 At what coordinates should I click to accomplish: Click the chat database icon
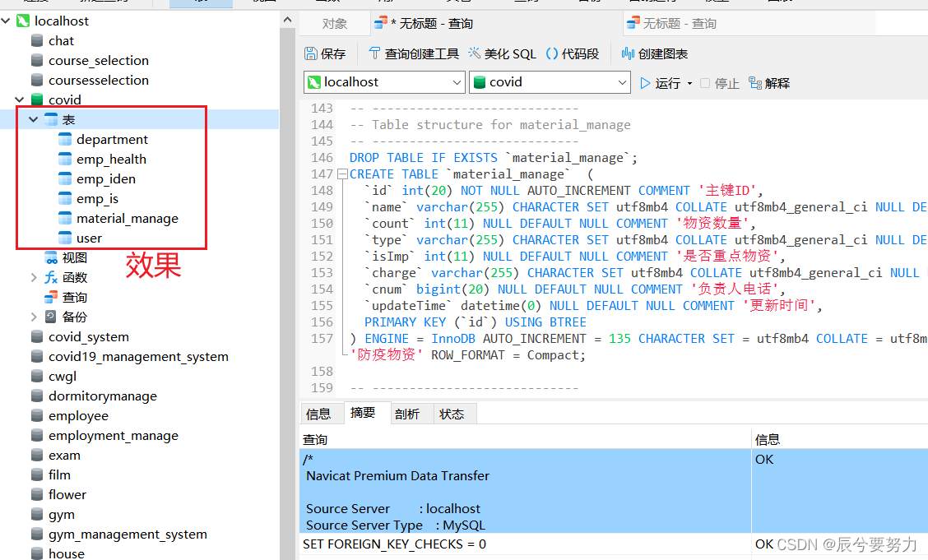(37, 41)
